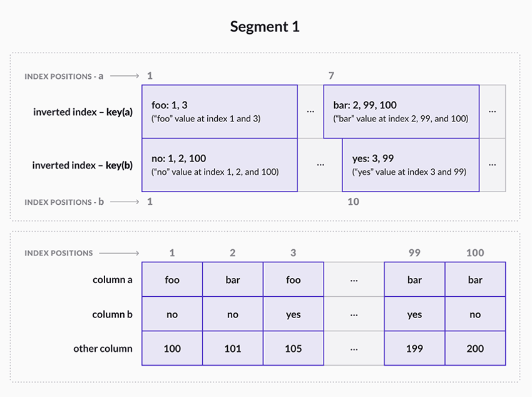The width and height of the screenshot is (532, 397).
Task: Click index position number 7 above the bar box
Action: tap(331, 76)
